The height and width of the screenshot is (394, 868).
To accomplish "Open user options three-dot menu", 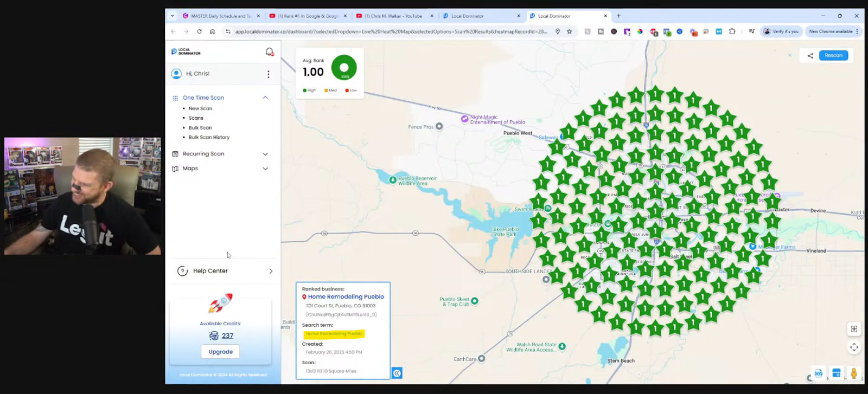I will (x=268, y=74).
